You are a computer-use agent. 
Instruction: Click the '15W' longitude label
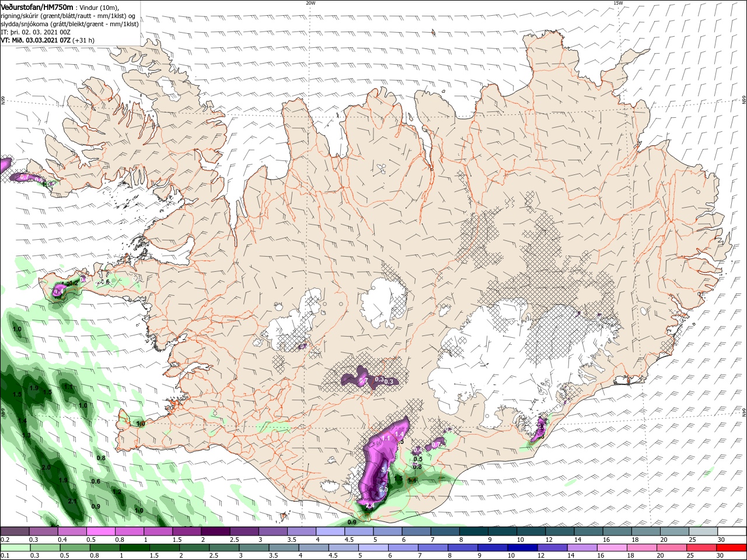pos(617,3)
